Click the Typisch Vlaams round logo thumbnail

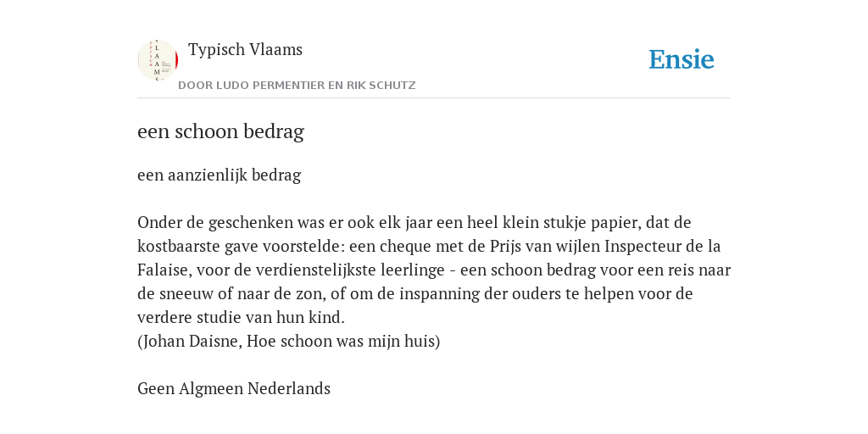click(158, 60)
